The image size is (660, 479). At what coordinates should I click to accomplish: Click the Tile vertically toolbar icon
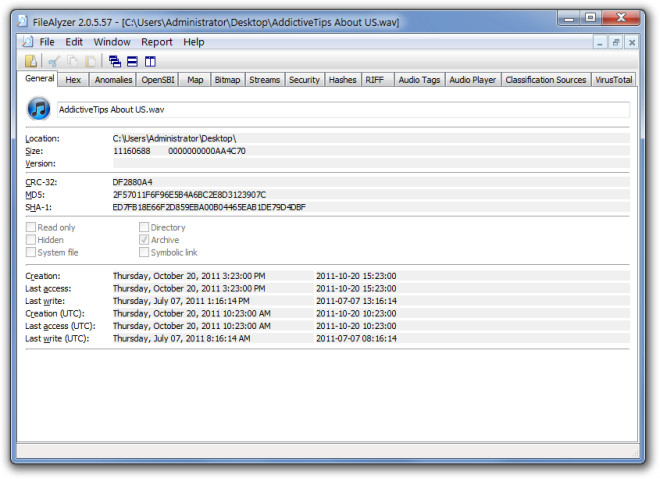[x=150, y=61]
